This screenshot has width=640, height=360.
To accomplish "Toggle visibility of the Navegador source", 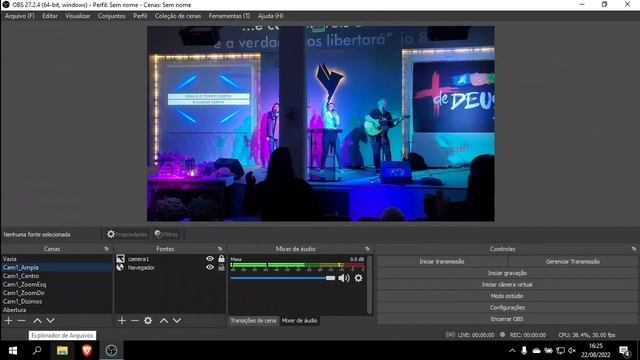I will click(x=210, y=267).
